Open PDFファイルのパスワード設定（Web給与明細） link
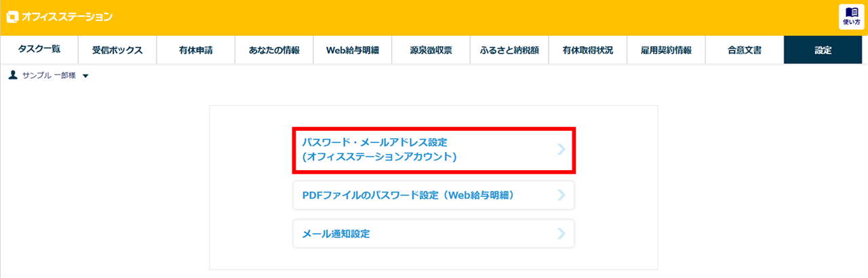Screen dimensions: 868x278 tap(434, 195)
